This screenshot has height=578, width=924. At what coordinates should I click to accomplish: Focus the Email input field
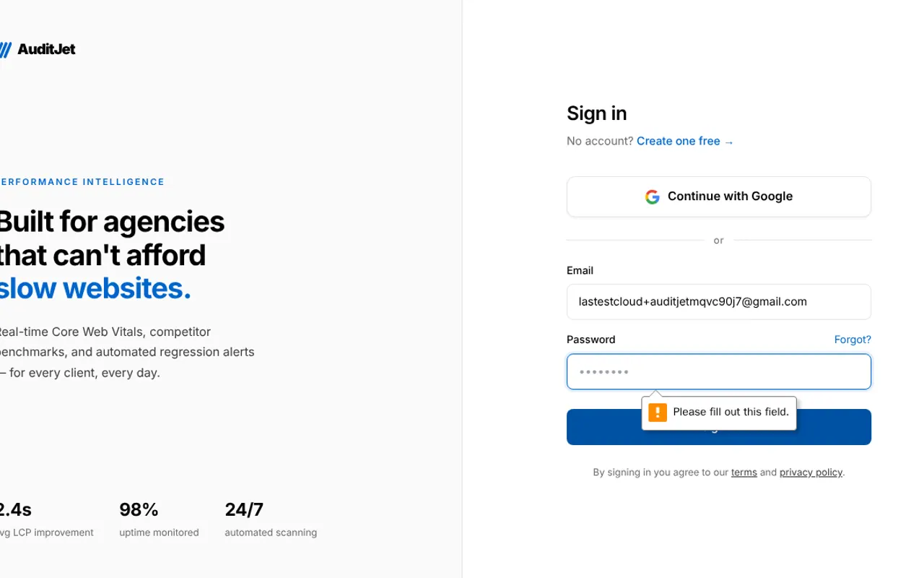click(719, 302)
